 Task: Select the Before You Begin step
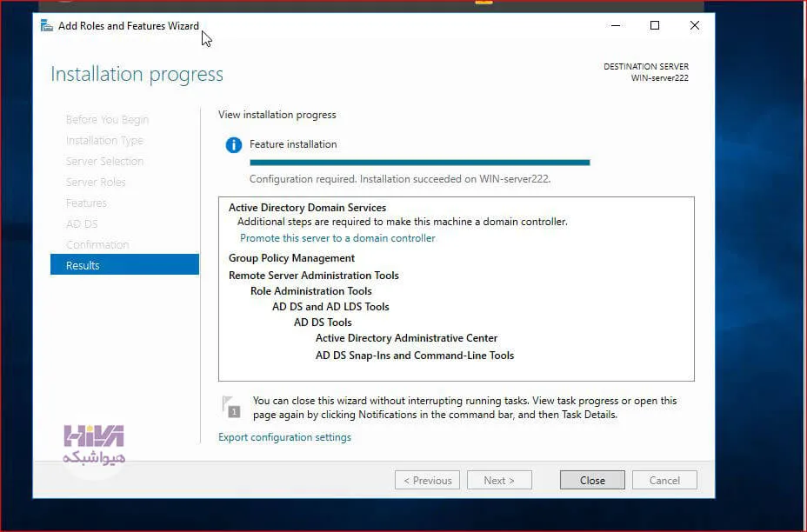tap(107, 120)
